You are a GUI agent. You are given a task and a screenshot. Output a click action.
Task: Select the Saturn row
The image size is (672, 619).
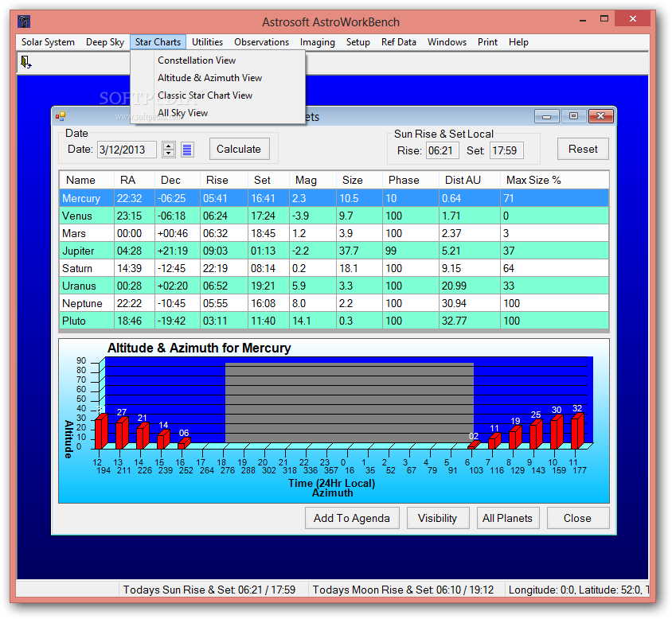[x=334, y=269]
